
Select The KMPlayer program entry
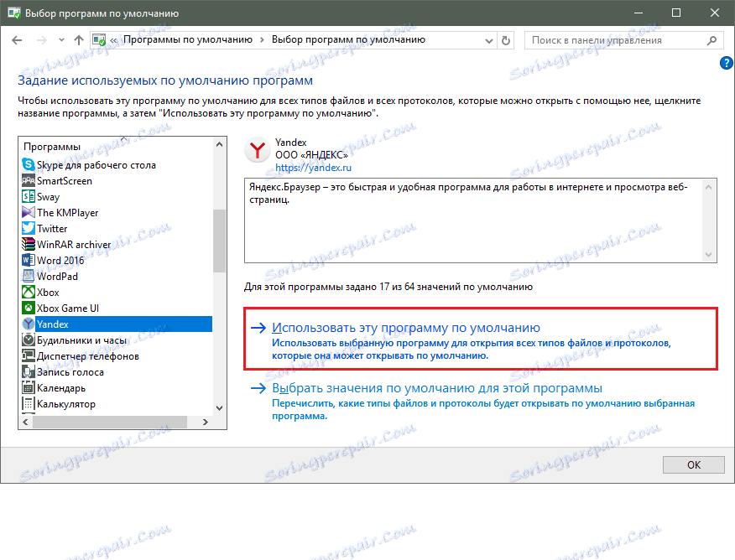[67, 213]
